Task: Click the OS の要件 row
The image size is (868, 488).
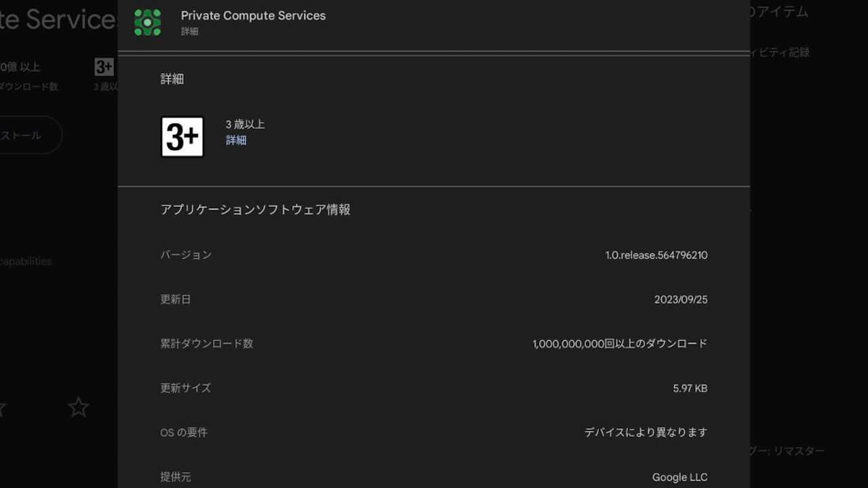Action: click(x=183, y=432)
